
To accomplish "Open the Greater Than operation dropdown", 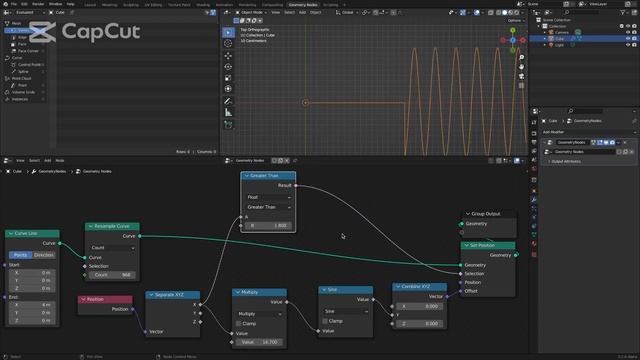I will click(x=269, y=207).
